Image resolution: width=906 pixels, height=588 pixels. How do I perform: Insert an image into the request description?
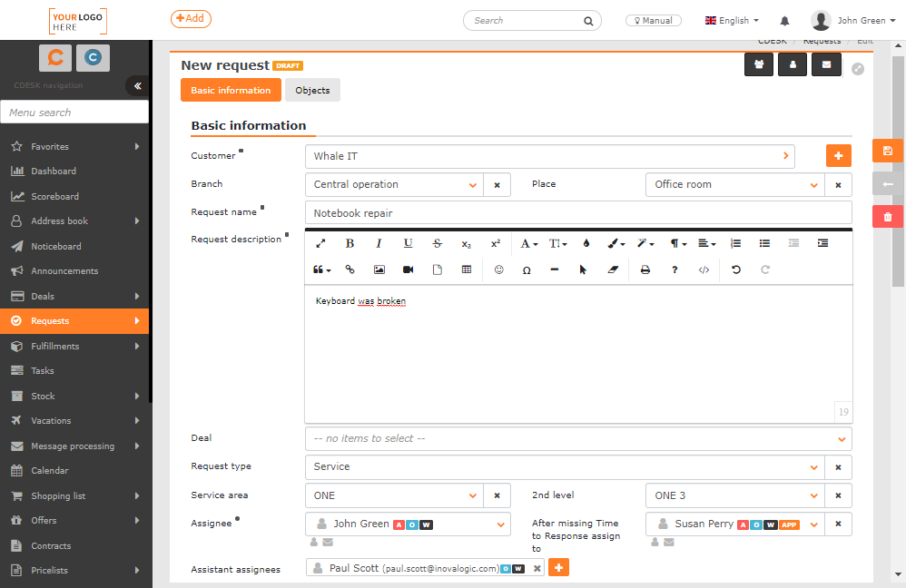coord(380,269)
